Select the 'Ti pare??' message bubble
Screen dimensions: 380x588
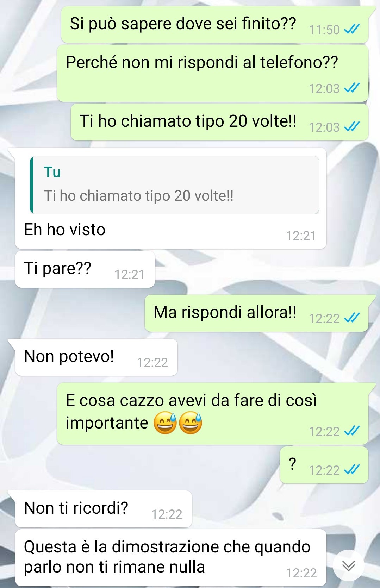click(85, 269)
